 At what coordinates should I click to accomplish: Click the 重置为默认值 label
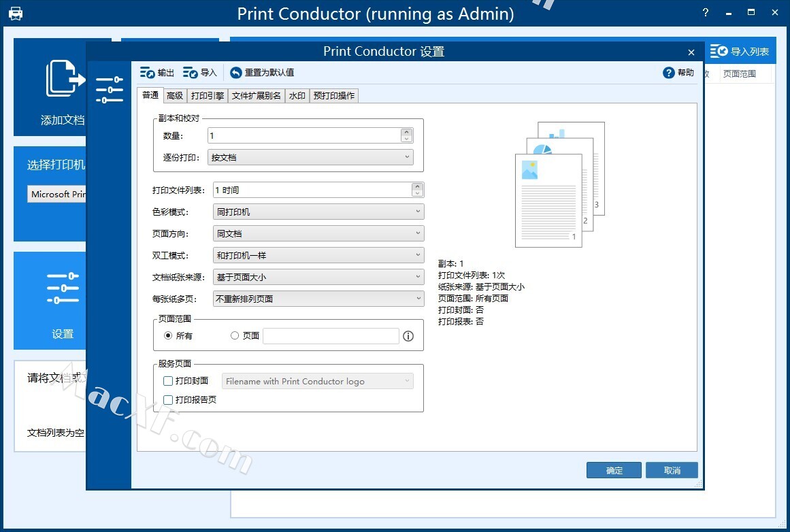click(x=269, y=73)
